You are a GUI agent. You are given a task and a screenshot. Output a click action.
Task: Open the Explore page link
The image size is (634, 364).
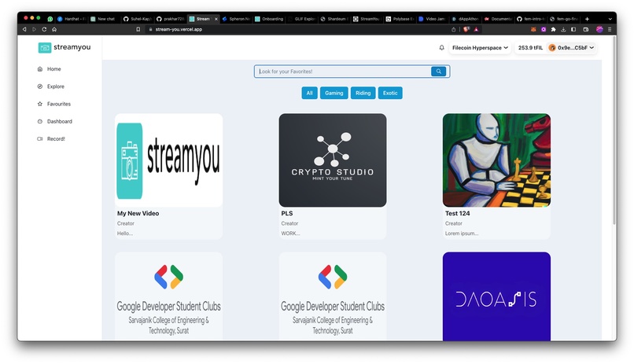(55, 86)
